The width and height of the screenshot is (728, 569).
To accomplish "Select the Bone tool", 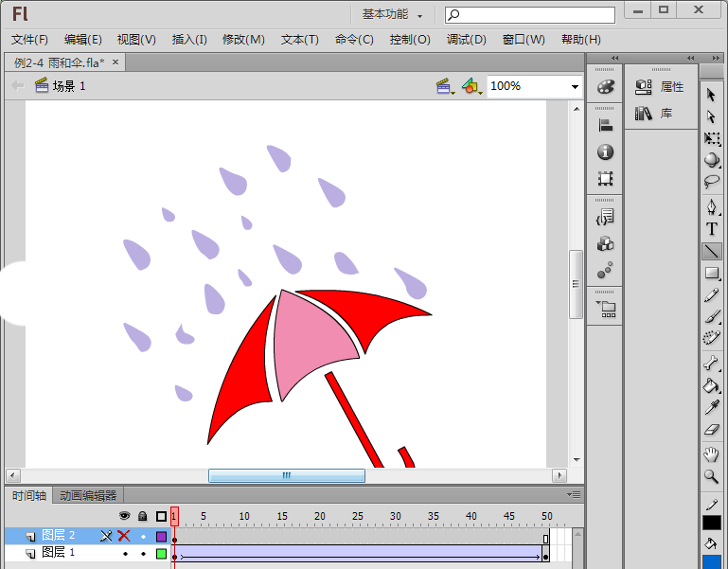I will 711,363.
